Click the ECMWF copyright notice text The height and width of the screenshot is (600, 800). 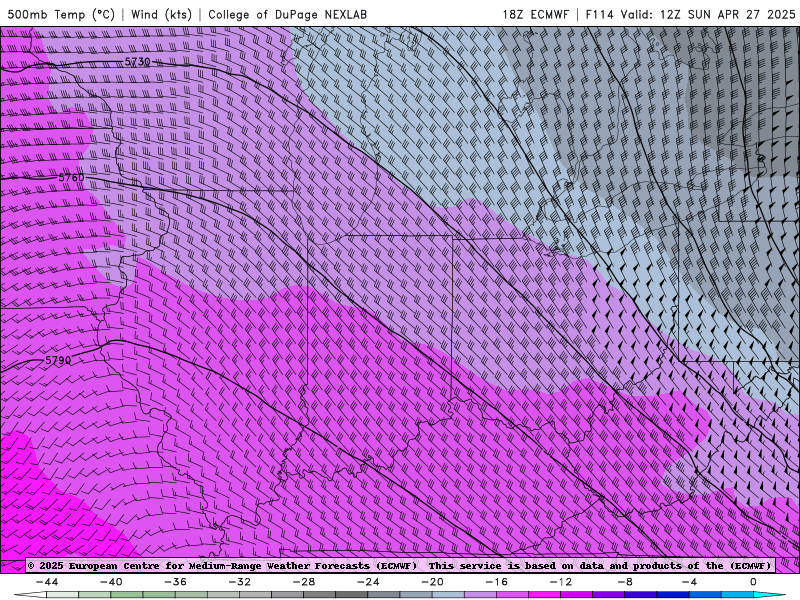pyautogui.click(x=222, y=566)
